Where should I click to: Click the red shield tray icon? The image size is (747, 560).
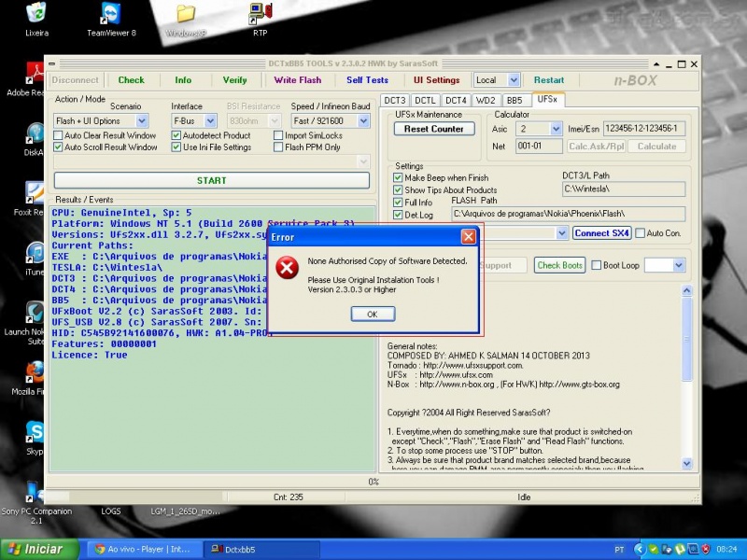pyautogui.click(x=705, y=549)
